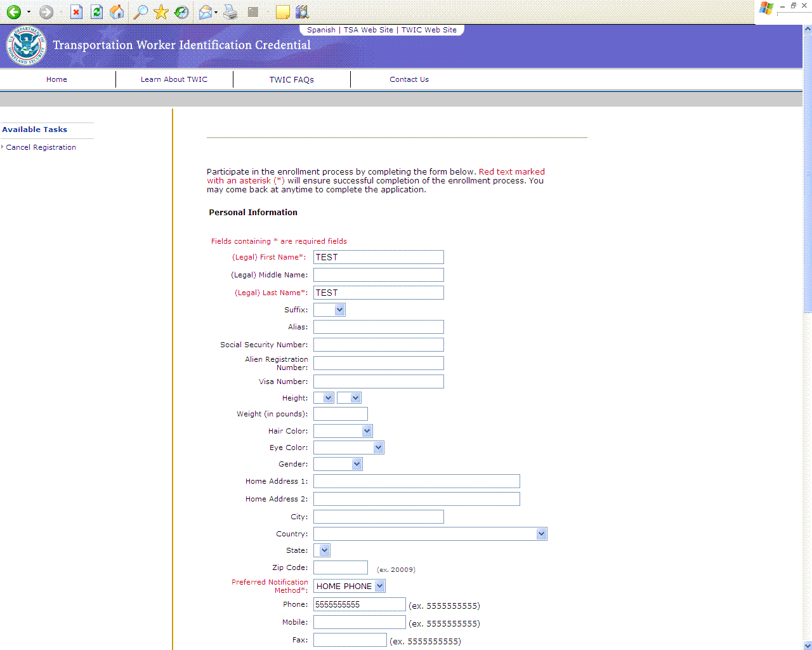Image resolution: width=812 pixels, height=650 pixels.
Task: Open the TWIC FAQs menu item
Action: pyautogui.click(x=291, y=79)
